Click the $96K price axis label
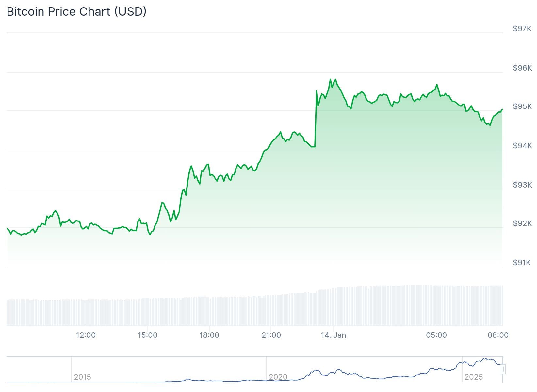 [x=522, y=68]
